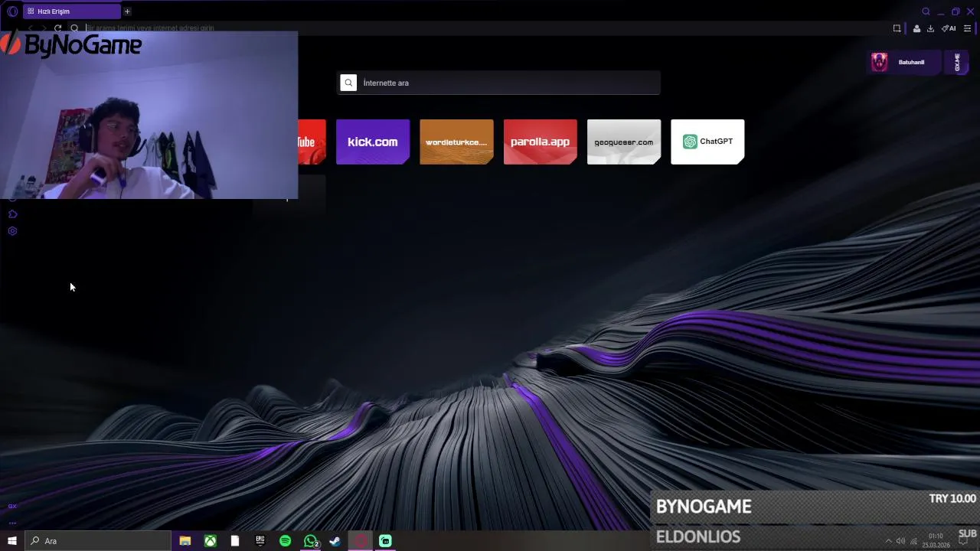Reload the page with the refresh icon
980x551 pixels.
coord(57,28)
